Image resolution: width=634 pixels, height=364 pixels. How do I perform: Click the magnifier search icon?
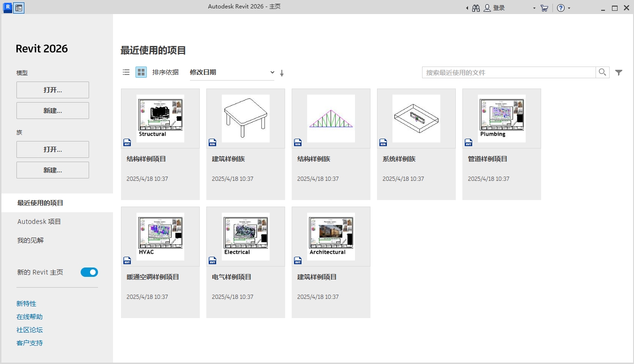coord(603,72)
